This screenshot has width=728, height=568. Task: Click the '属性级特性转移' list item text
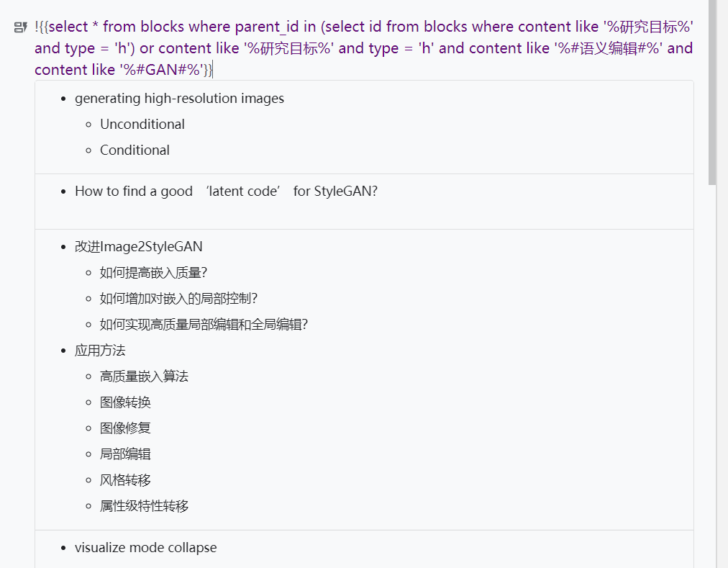click(x=144, y=506)
